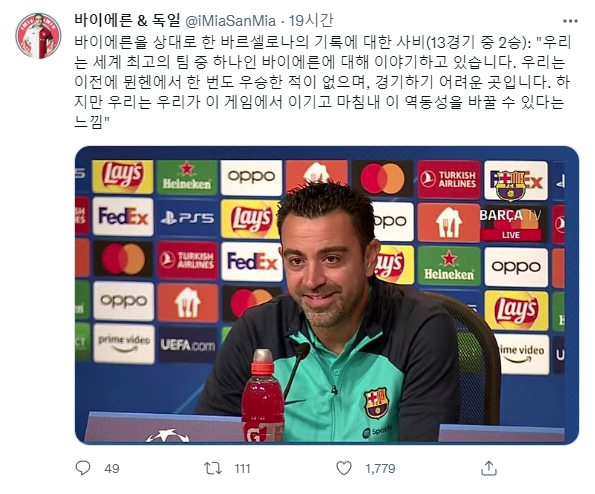Screen dimensions: 595x494
Task: Click the retweet arrows icon
Action: pos(213,468)
